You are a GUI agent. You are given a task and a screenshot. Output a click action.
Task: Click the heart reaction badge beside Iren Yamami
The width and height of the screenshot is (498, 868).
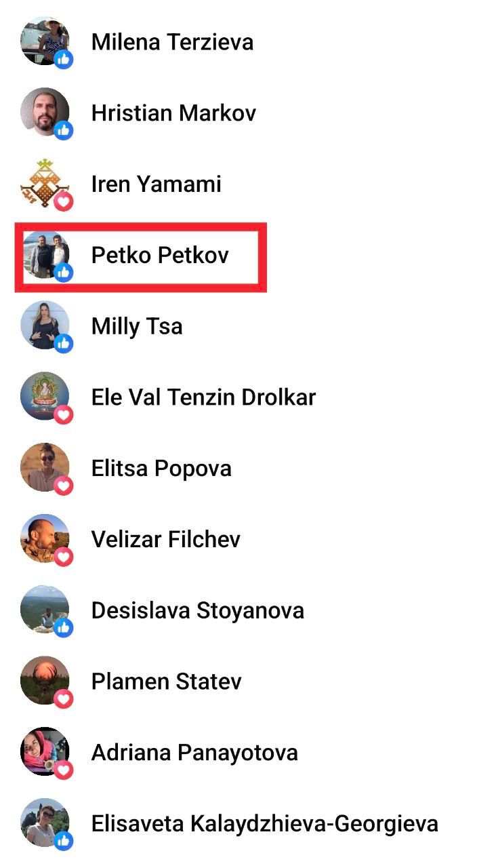click(64, 201)
